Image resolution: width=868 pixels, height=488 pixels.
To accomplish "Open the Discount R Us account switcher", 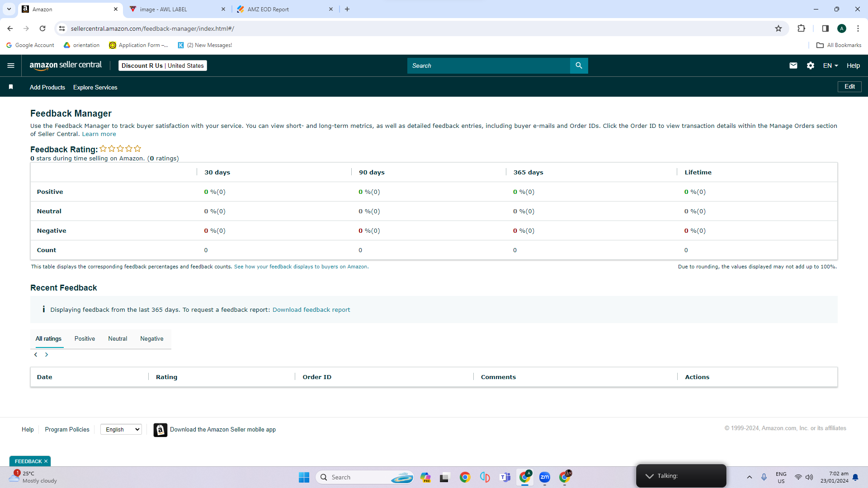I will click(x=163, y=66).
